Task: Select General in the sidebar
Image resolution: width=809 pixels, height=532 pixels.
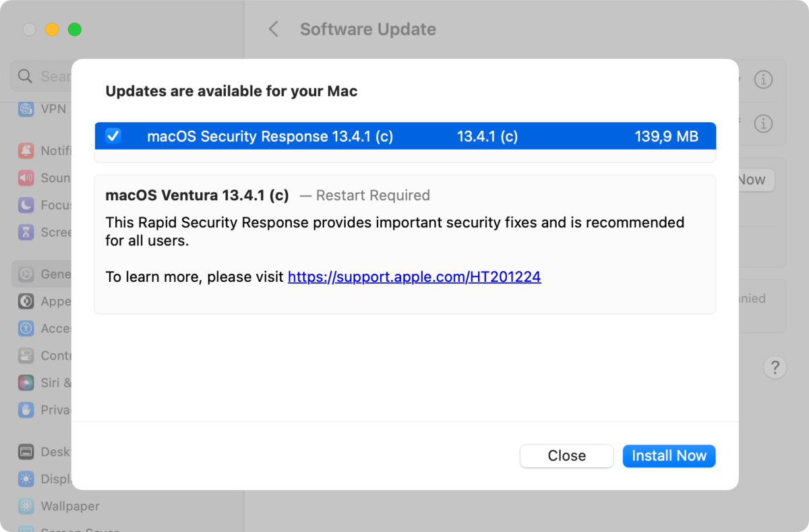Action: [26, 274]
